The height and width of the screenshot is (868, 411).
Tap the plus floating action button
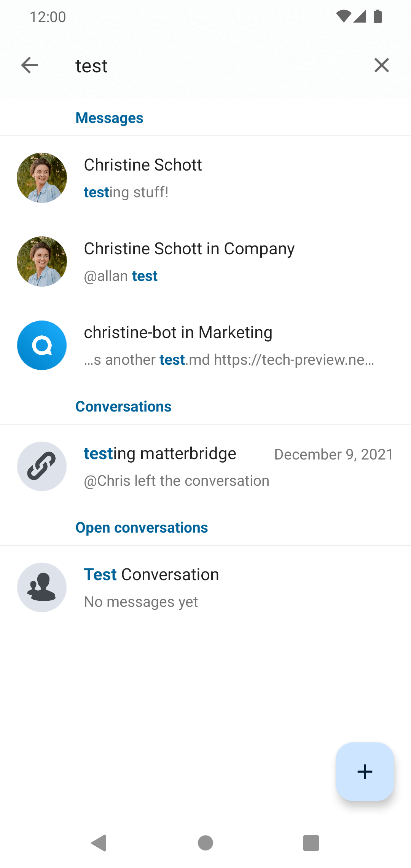click(365, 772)
